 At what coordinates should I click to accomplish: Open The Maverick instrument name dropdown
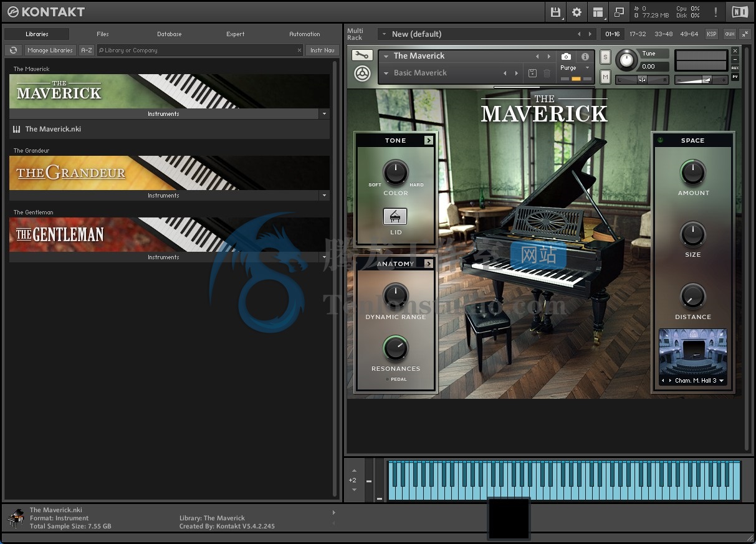pyautogui.click(x=385, y=56)
